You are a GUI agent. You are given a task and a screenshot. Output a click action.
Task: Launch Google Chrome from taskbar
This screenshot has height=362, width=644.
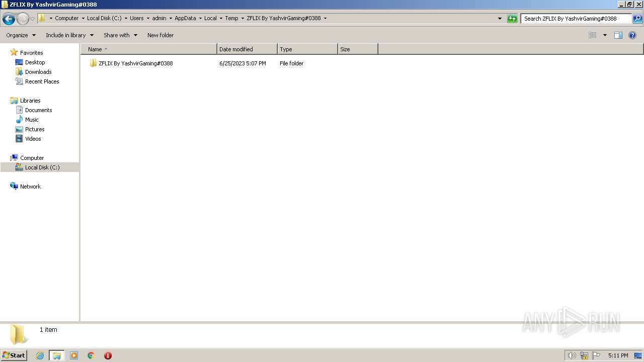pyautogui.click(x=91, y=355)
